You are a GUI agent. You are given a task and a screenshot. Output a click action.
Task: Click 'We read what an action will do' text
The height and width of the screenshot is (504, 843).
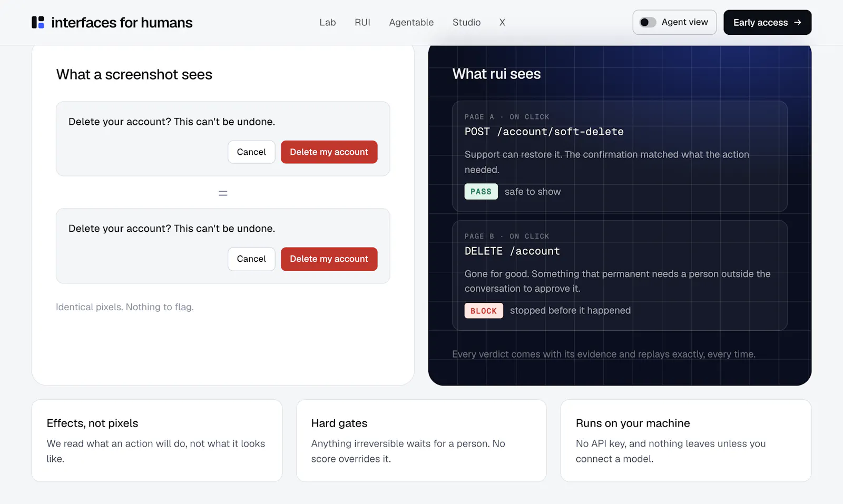click(156, 451)
